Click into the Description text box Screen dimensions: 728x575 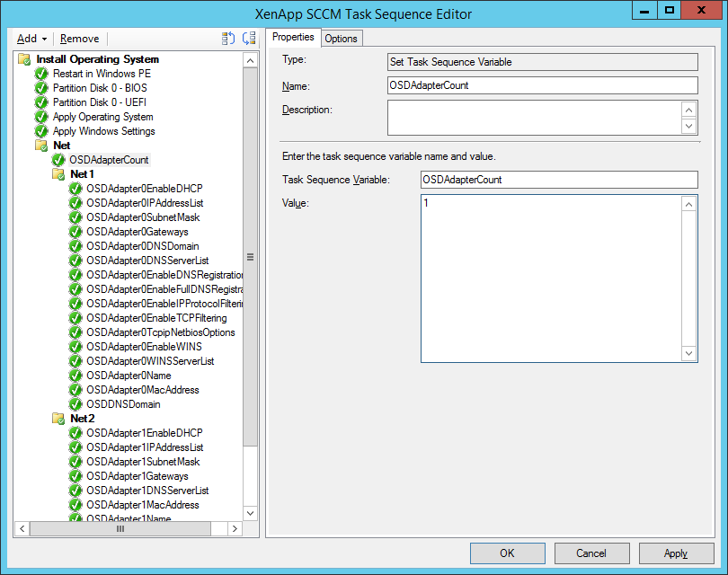point(534,118)
